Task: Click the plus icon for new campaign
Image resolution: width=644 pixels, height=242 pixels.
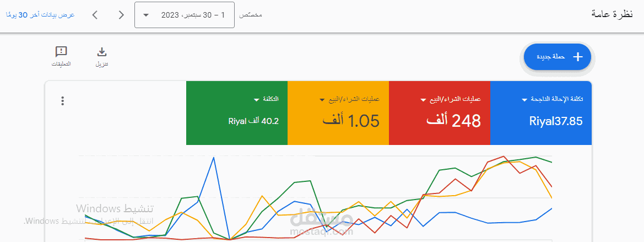Action: 578,57
